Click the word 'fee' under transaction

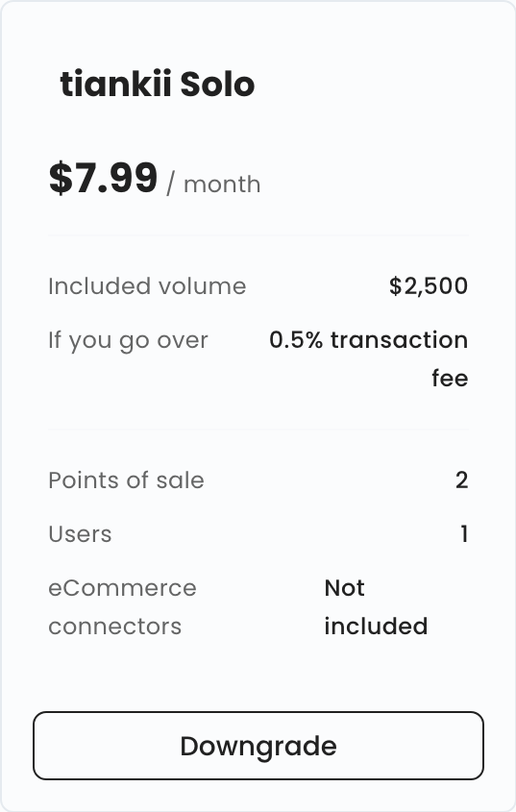(450, 378)
